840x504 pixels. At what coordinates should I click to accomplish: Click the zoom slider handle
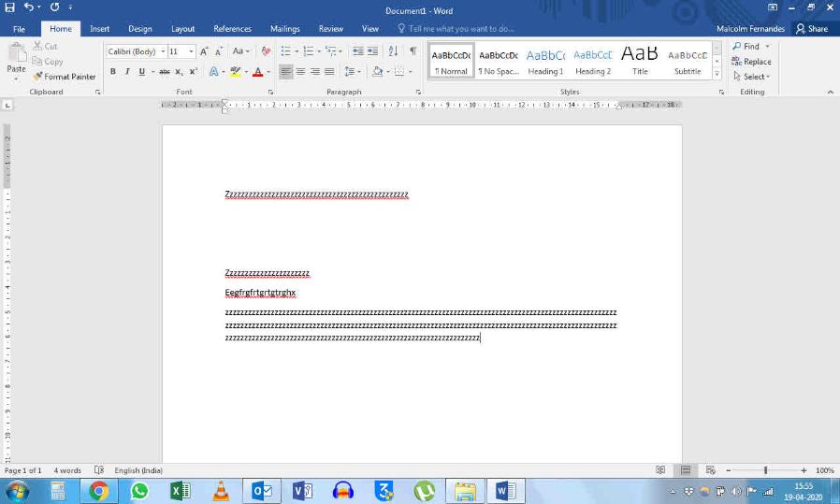point(765,470)
